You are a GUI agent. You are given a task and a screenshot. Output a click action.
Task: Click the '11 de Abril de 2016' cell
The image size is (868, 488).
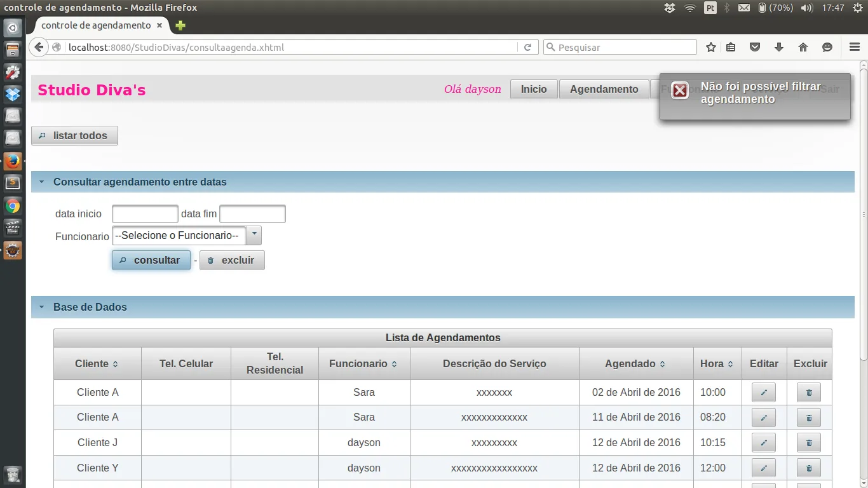point(636,417)
